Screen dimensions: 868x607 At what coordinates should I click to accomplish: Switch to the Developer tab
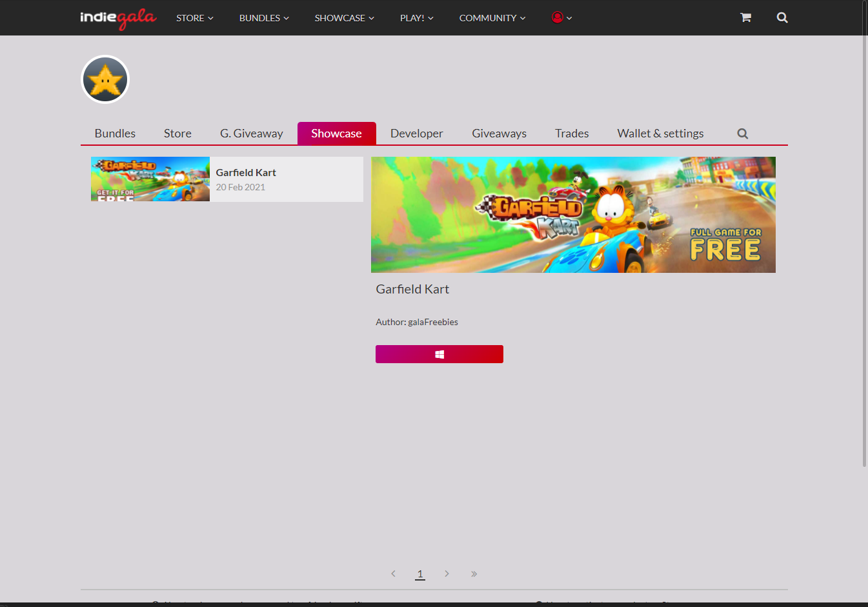click(x=417, y=134)
